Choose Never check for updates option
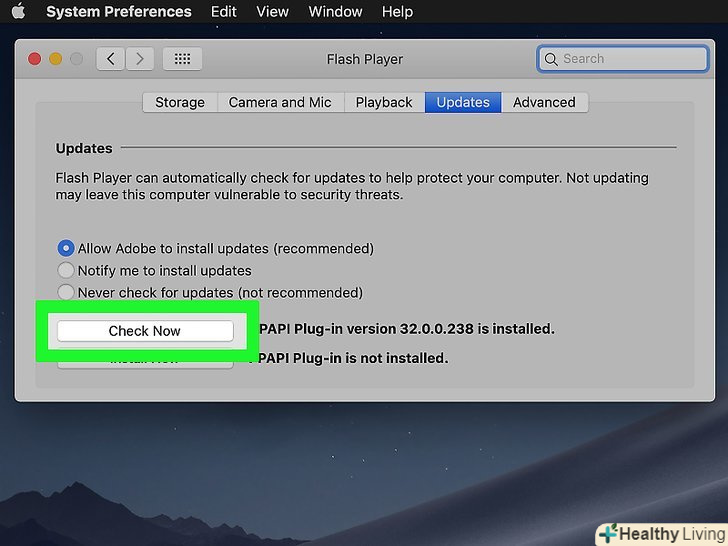Image resolution: width=728 pixels, height=546 pixels. click(66, 293)
